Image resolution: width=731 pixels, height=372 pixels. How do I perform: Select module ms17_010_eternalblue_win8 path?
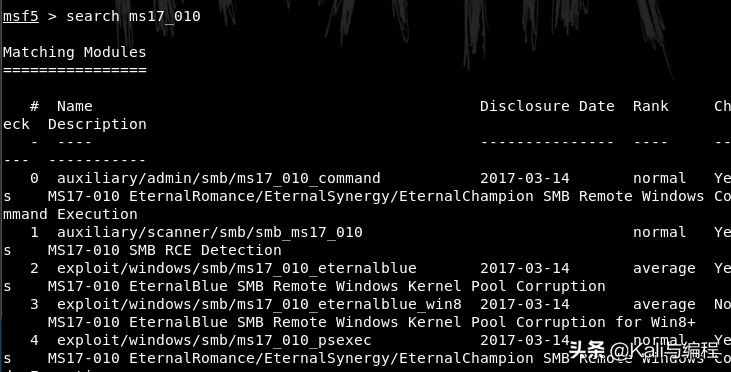pos(259,304)
